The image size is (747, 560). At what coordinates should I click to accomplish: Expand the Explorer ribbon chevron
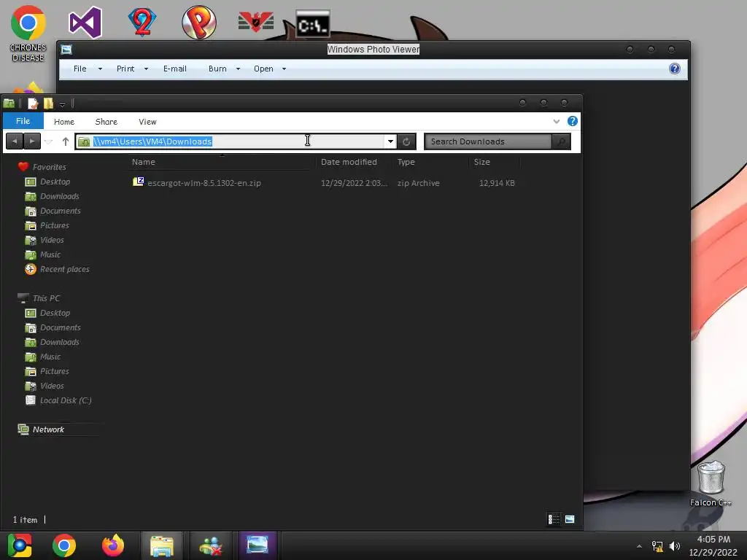(x=556, y=122)
